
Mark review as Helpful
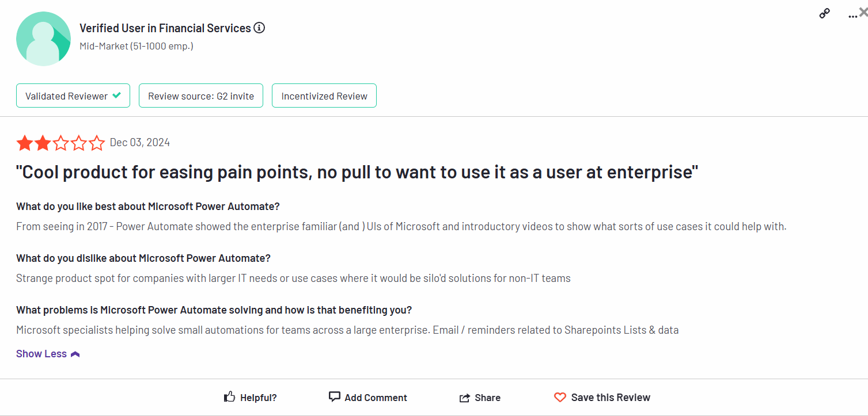pyautogui.click(x=250, y=398)
